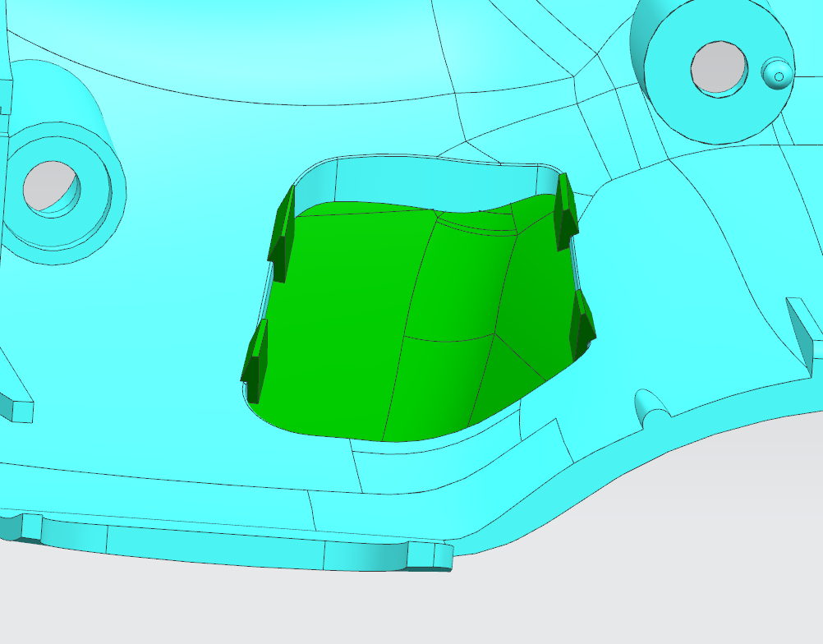Image resolution: width=823 pixels, height=644 pixels.
Task: Select the semicircular notch near the lower-right edge
Action: point(649,404)
